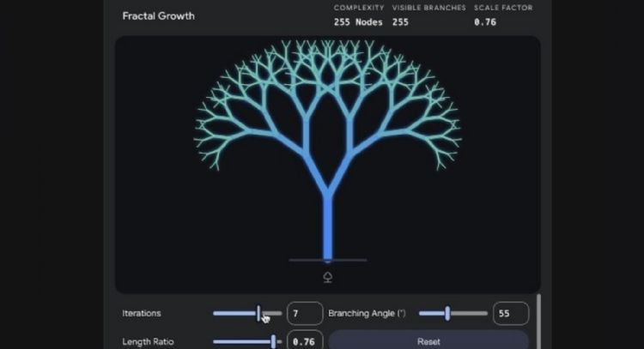644x349 pixels.
Task: Focus the Branching Angle field showing 55
Action: click(x=510, y=314)
